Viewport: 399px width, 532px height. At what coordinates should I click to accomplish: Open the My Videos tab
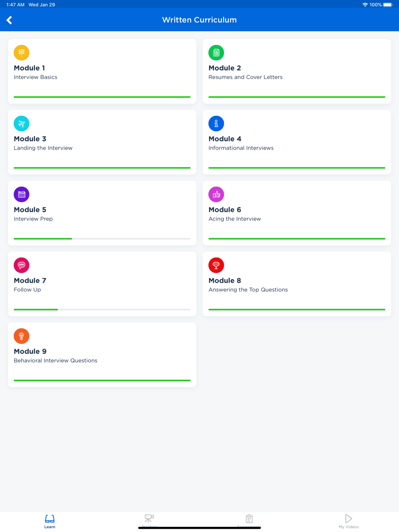point(349,521)
